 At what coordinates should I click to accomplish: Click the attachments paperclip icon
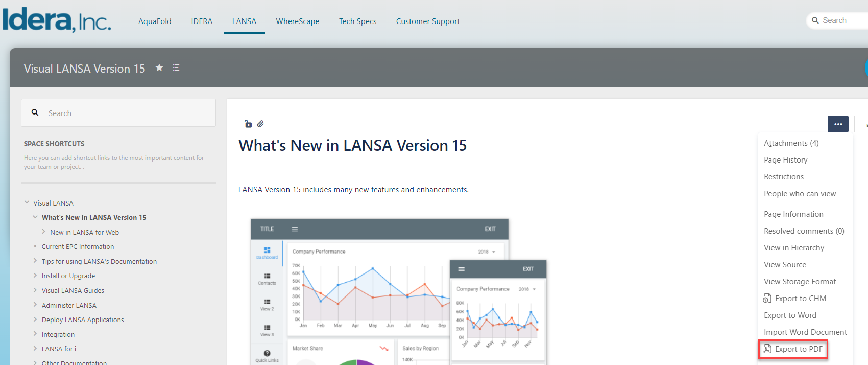click(x=260, y=124)
